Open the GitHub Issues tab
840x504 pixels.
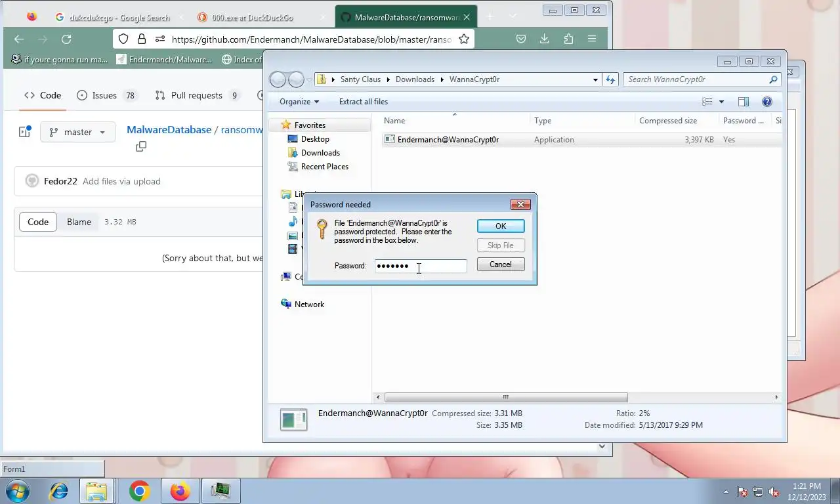click(x=106, y=95)
